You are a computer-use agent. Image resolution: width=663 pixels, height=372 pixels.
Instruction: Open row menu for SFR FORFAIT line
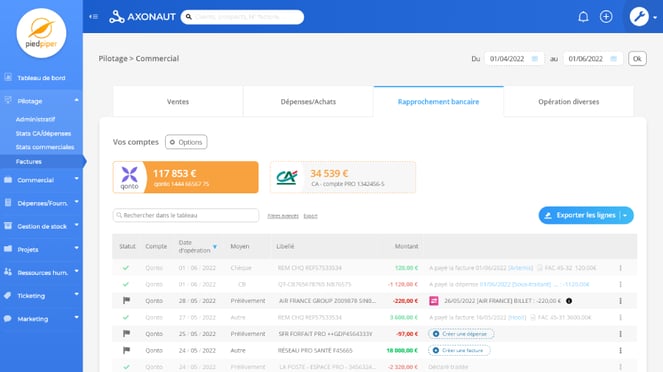[620, 334]
